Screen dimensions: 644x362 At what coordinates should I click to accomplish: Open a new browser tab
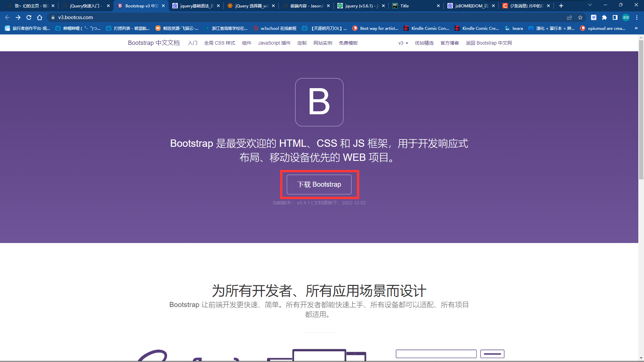point(561,6)
